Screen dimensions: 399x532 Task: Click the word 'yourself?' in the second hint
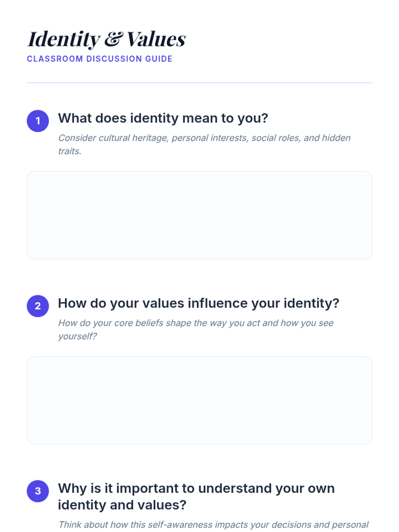[x=77, y=336]
